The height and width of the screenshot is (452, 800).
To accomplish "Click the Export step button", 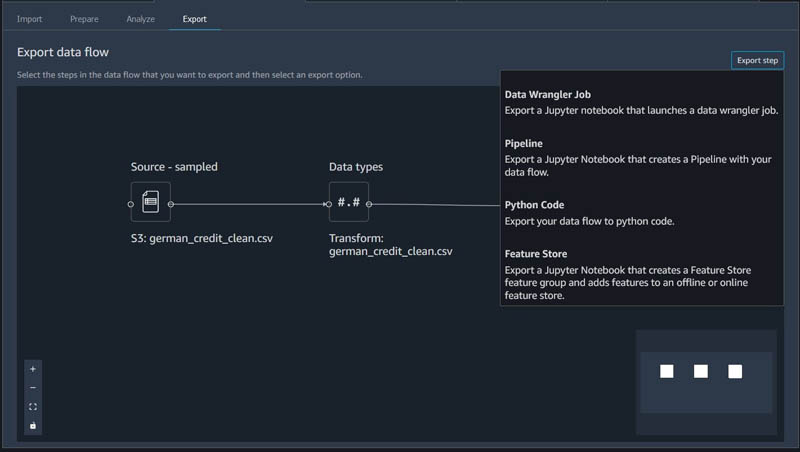I will 757,60.
